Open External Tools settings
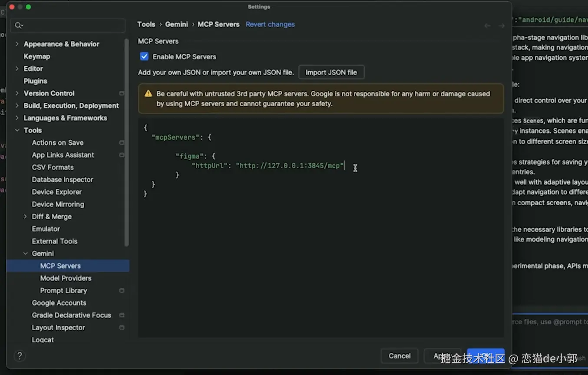 tap(54, 241)
